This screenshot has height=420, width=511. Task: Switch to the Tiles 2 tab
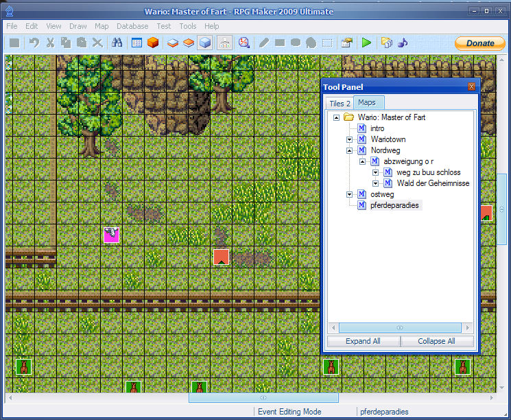point(340,104)
